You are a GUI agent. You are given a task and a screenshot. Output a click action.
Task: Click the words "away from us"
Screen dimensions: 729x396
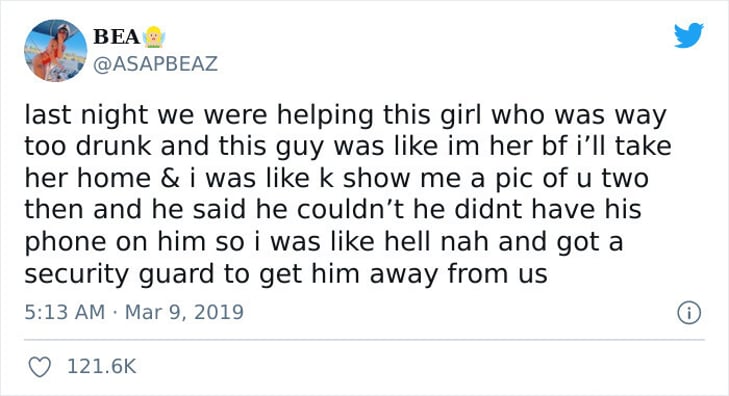(x=458, y=274)
